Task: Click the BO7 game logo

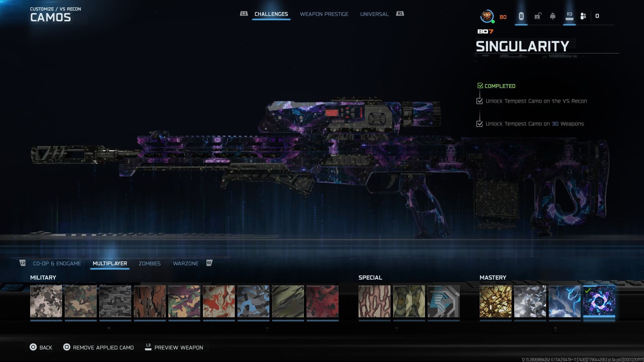Action: (485, 32)
